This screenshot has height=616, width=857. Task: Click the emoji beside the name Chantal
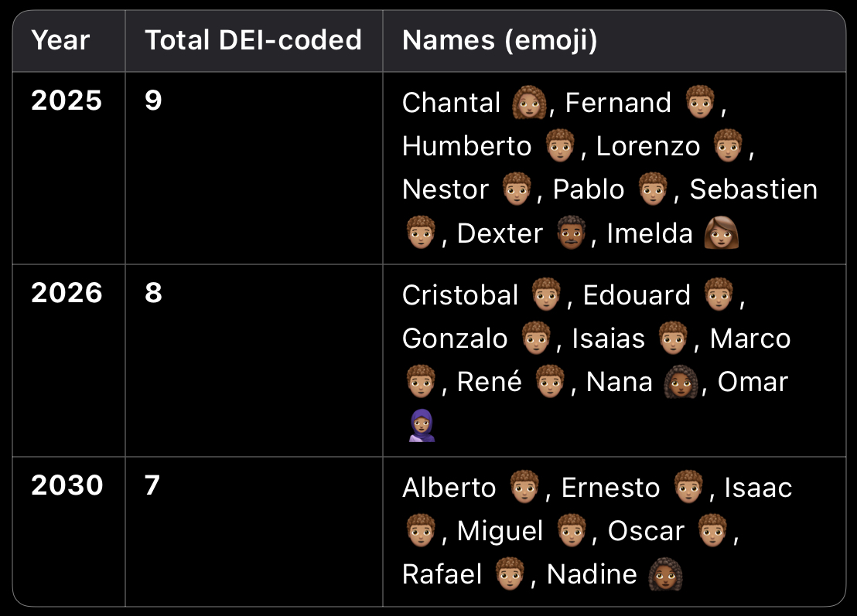click(x=530, y=102)
